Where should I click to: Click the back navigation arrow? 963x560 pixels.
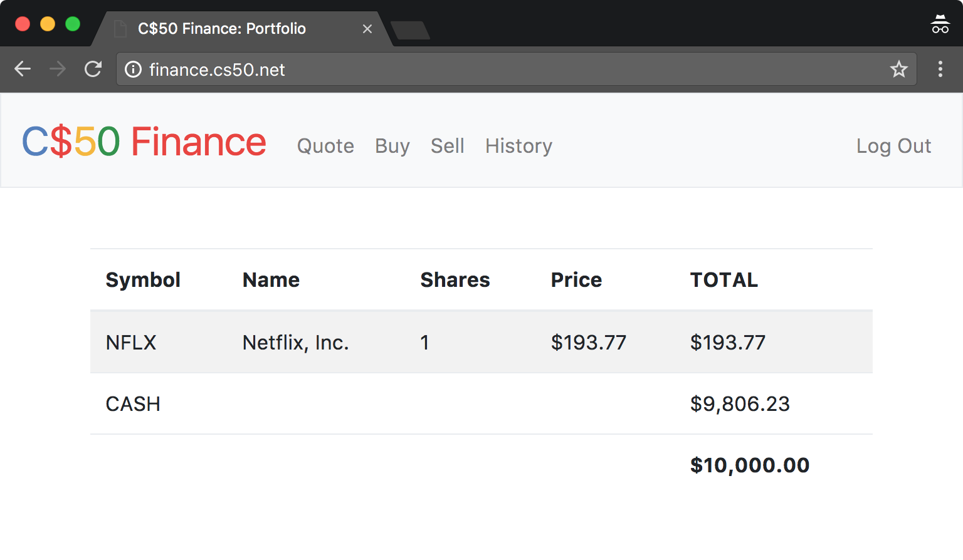23,69
